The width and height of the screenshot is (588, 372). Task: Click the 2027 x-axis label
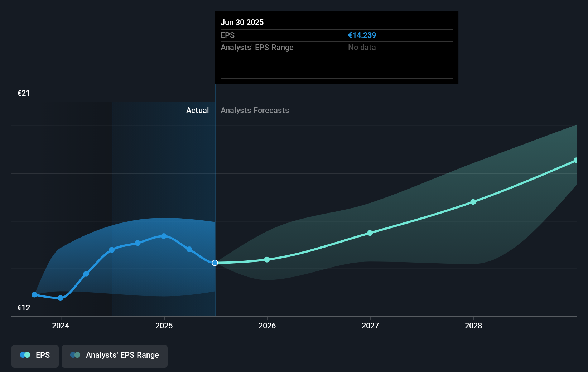(x=370, y=325)
